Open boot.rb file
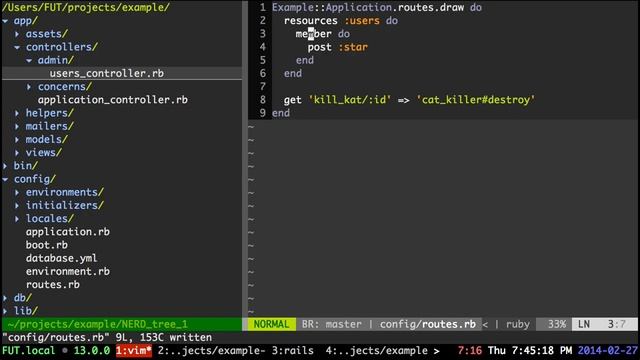Image resolution: width=640 pixels, height=360 pixels. [47, 245]
